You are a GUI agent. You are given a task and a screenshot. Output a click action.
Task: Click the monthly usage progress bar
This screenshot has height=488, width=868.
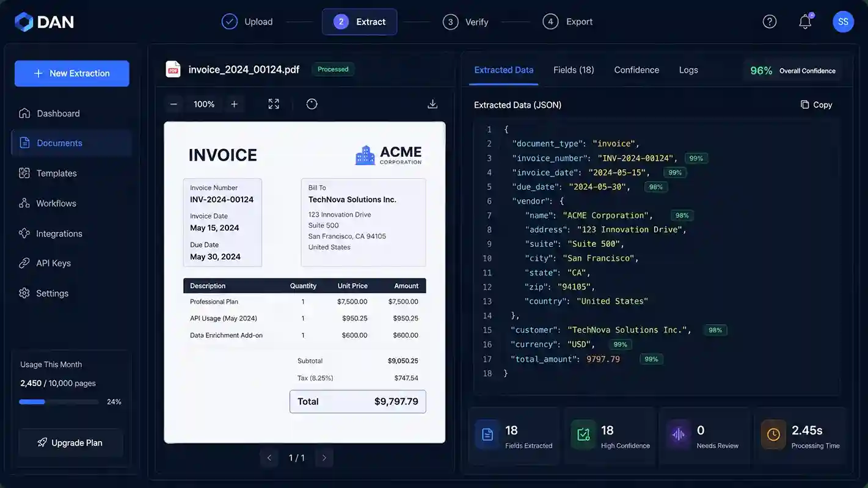point(59,402)
